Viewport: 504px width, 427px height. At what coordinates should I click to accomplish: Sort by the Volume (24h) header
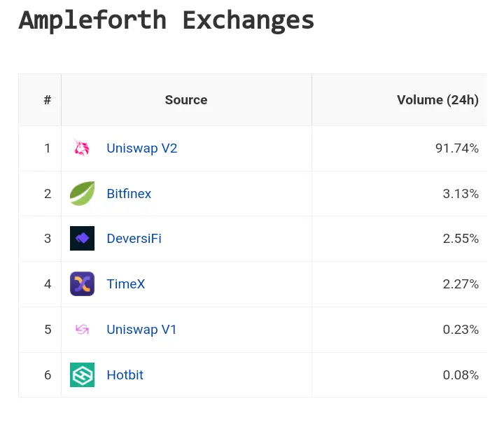point(437,99)
